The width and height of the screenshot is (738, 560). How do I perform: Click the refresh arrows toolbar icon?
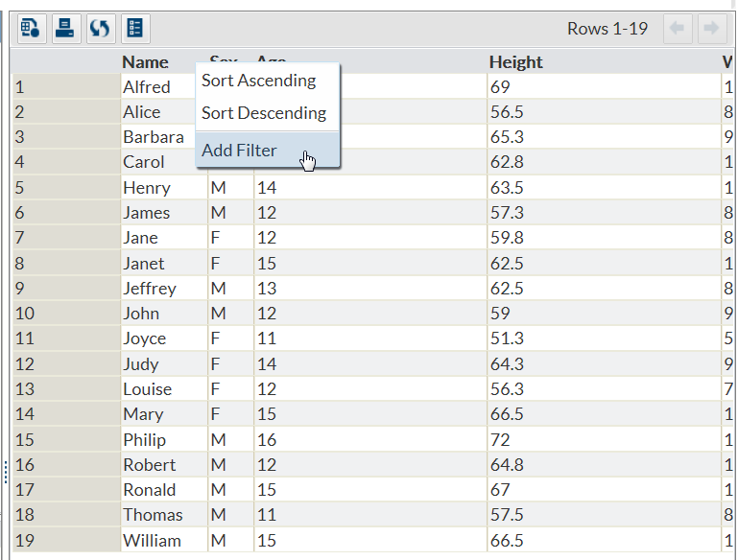coord(100,28)
